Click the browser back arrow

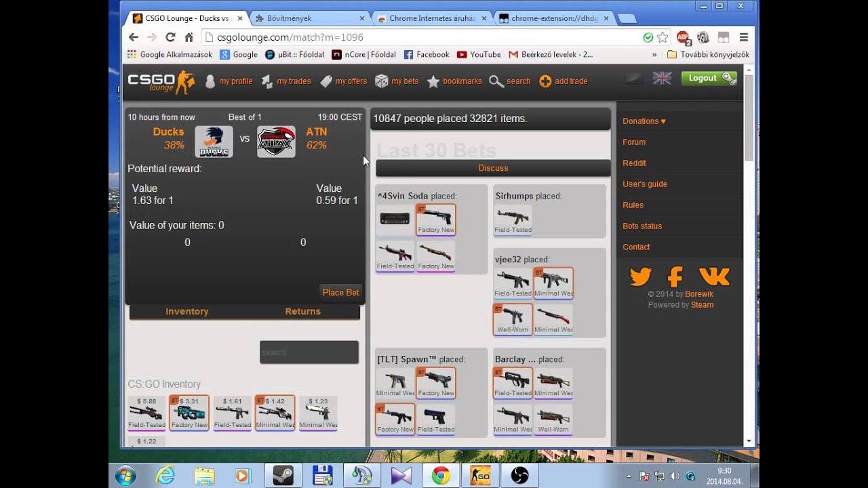tap(134, 37)
